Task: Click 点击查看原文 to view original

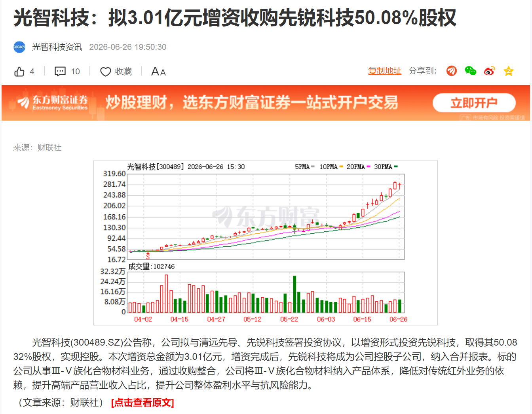Action: click(142, 403)
